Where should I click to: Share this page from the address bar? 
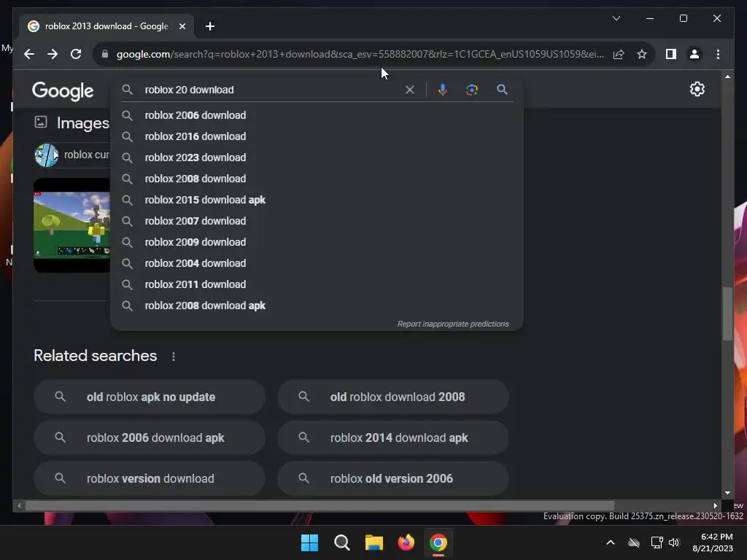pos(619,54)
